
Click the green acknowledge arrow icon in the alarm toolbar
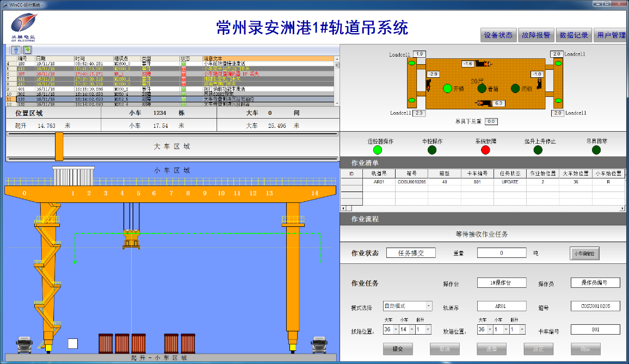[x=28, y=50]
